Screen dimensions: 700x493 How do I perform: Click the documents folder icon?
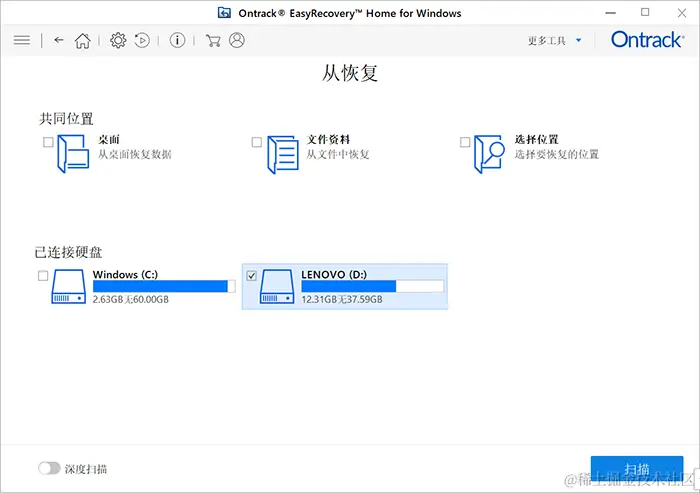point(283,155)
